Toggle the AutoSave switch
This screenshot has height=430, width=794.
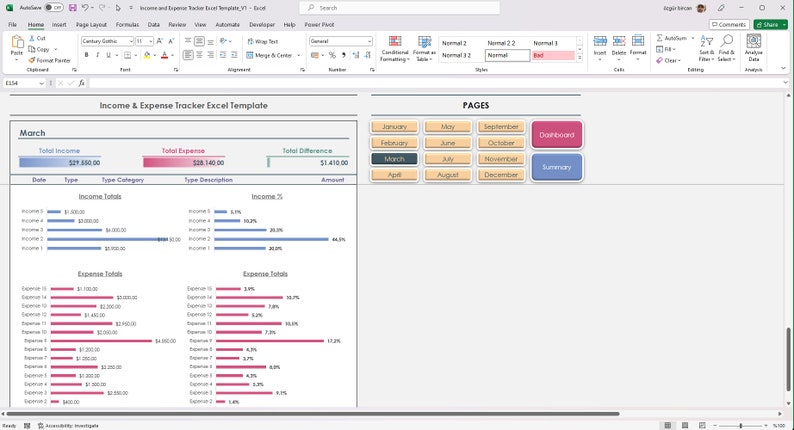click(x=54, y=8)
